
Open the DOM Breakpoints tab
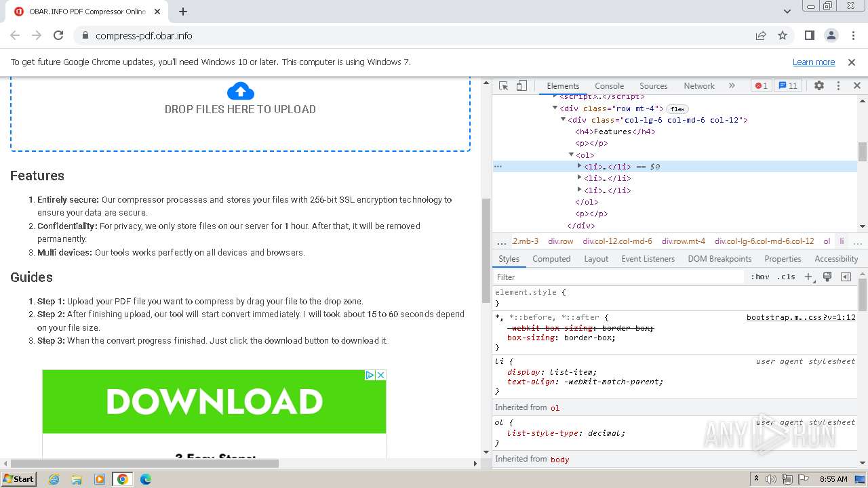pyautogui.click(x=719, y=259)
